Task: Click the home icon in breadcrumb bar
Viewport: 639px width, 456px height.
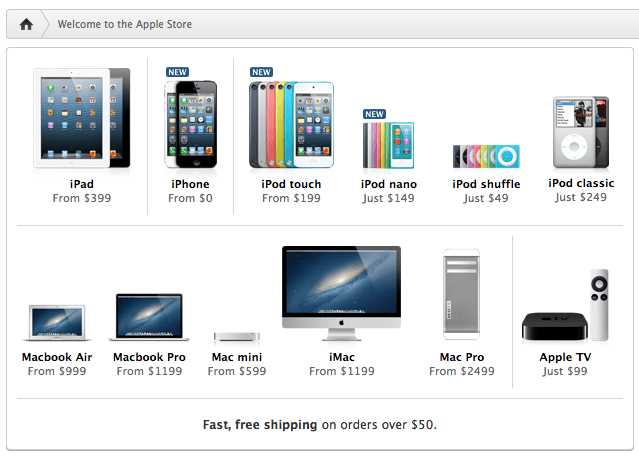Action: [26, 24]
